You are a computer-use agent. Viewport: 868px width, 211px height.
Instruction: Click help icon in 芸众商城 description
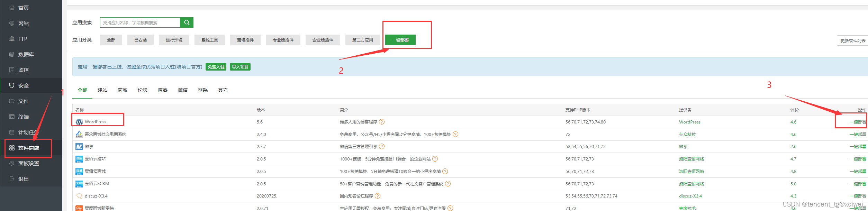pos(455,134)
